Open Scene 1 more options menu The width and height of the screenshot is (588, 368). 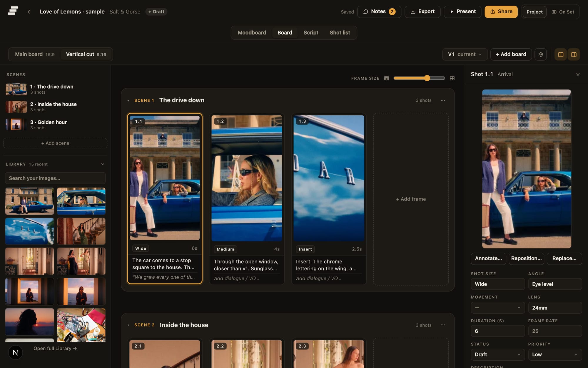point(443,100)
